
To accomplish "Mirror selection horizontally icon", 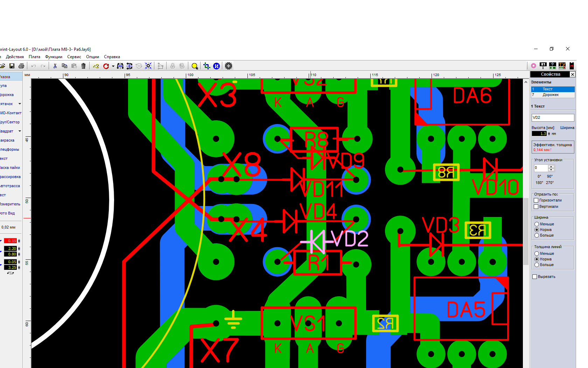I will [120, 66].
